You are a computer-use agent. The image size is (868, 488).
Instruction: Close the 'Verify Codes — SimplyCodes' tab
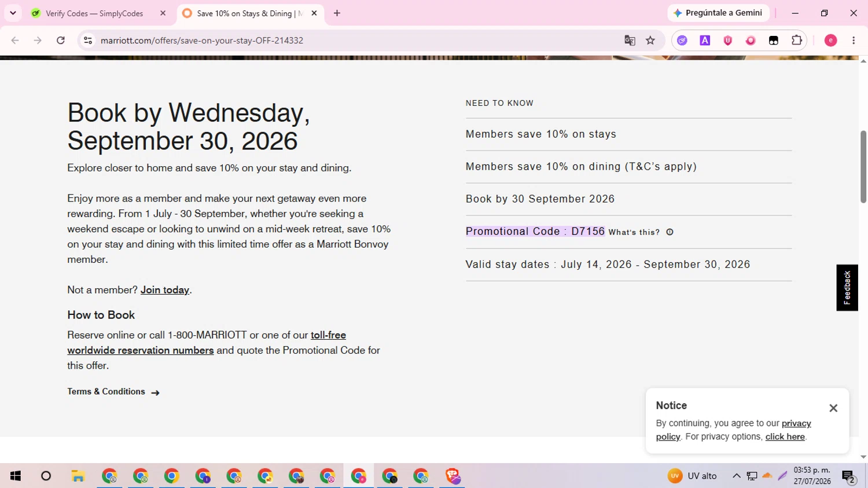pos(163,13)
